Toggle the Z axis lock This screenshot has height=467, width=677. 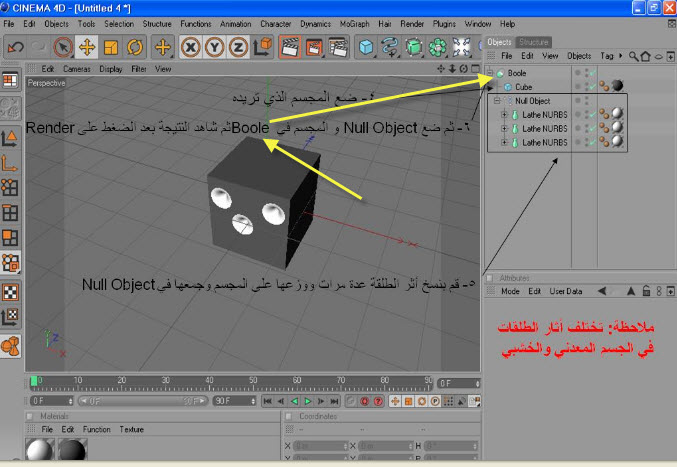tap(238, 47)
